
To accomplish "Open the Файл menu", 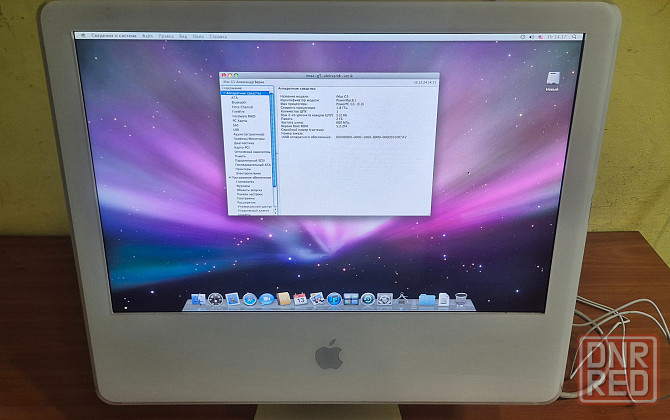I will point(147,36).
